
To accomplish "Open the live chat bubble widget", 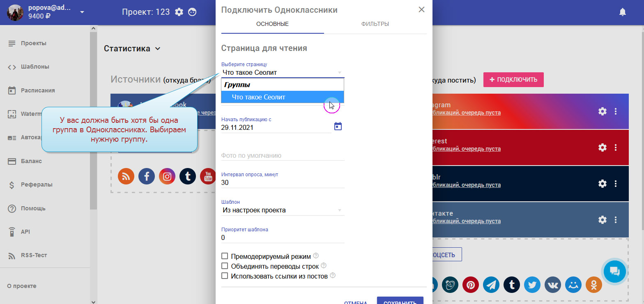I will pos(614,271).
